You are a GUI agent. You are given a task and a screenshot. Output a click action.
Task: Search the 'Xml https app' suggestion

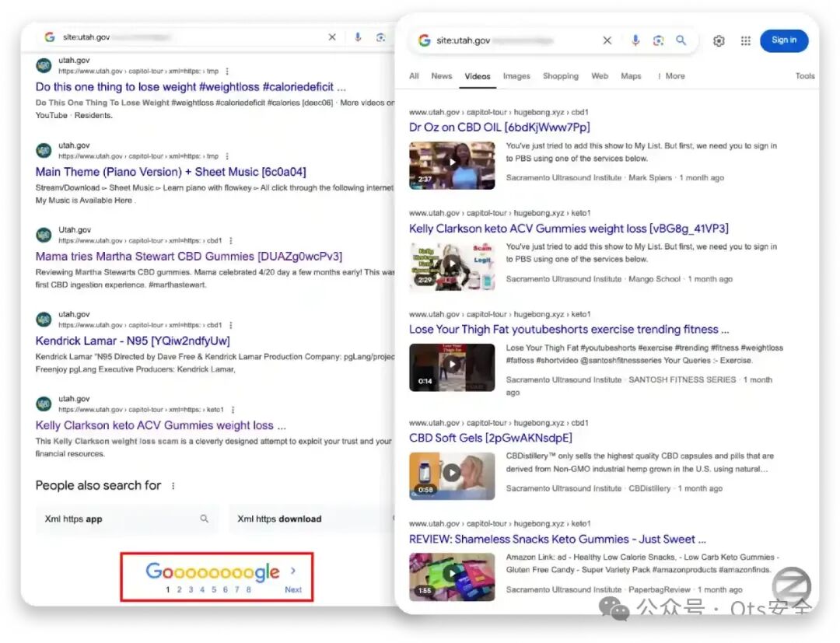click(128, 519)
